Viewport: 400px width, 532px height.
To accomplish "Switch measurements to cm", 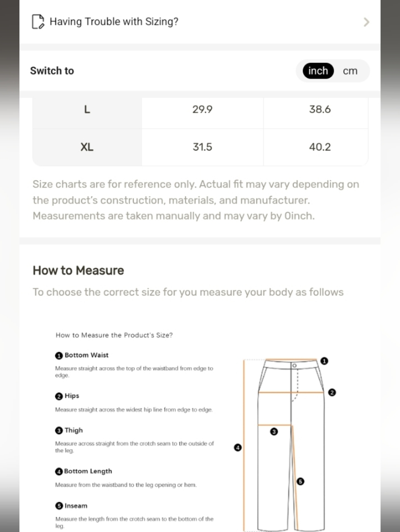I will [350, 71].
